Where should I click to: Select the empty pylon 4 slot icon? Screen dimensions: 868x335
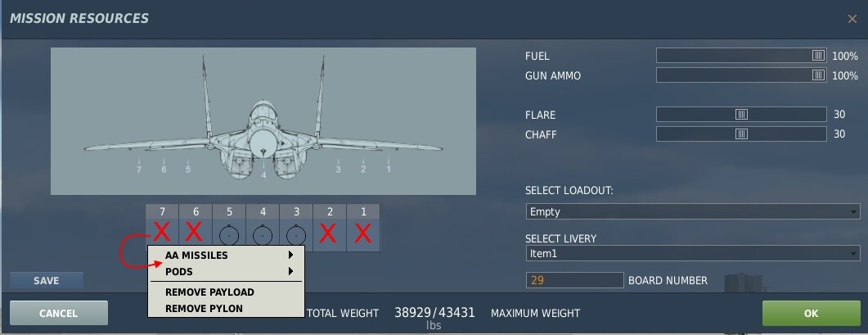click(x=263, y=235)
